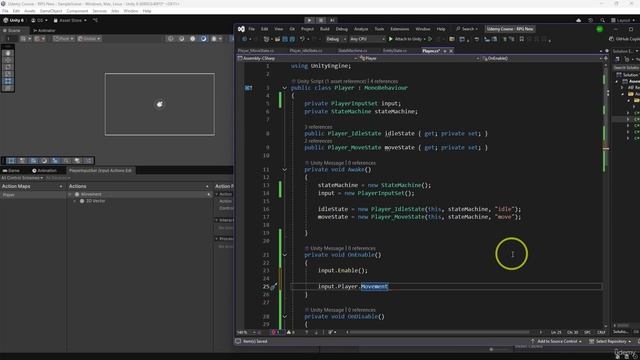This screenshot has height=360, width=640.
Task: Switch to the Game tab in Unity
Action: coord(11,171)
